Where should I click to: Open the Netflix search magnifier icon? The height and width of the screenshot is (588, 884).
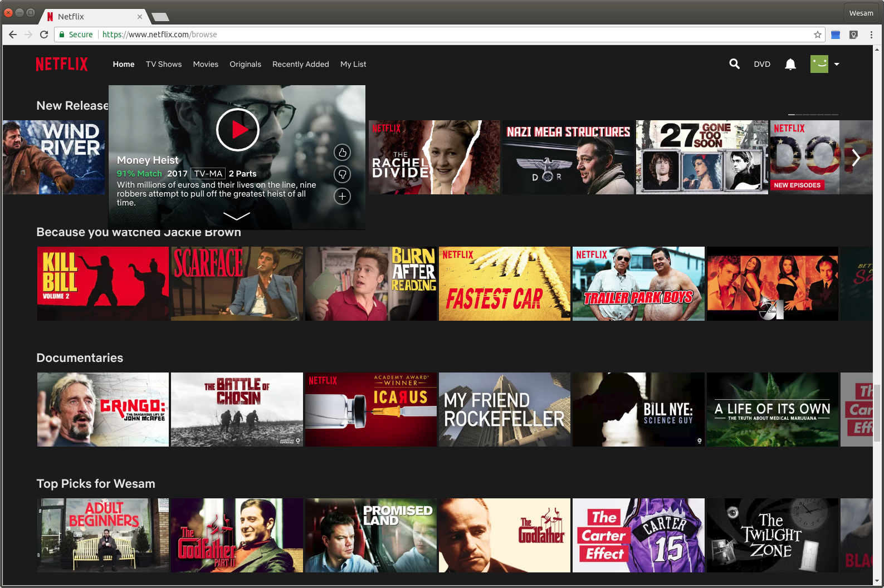pos(734,64)
